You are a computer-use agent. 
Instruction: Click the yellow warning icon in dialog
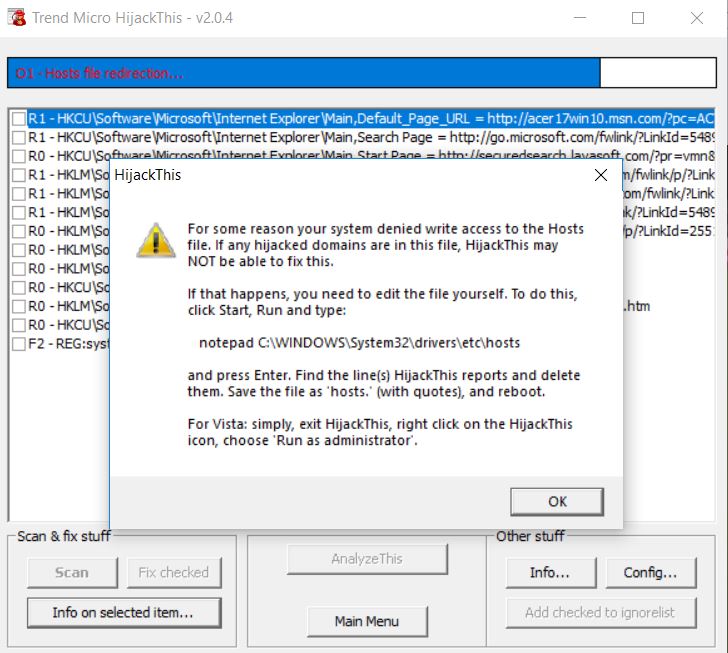155,240
